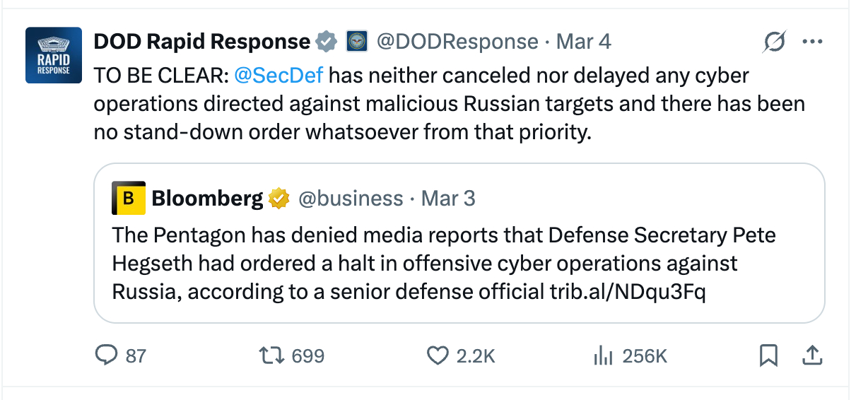Click Bloomberg's gold verified badge
The width and height of the screenshot is (868, 400).
pyautogui.click(x=280, y=199)
